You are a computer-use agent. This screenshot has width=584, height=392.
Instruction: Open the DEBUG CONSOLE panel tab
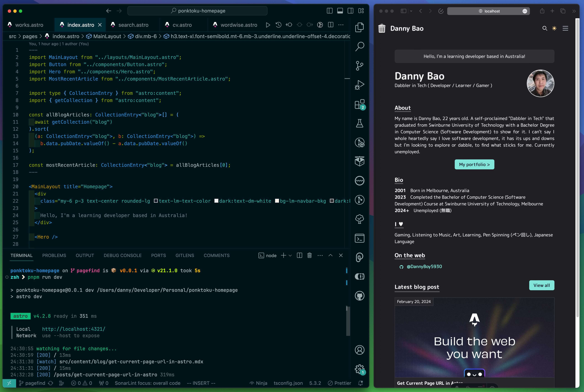pos(122,255)
